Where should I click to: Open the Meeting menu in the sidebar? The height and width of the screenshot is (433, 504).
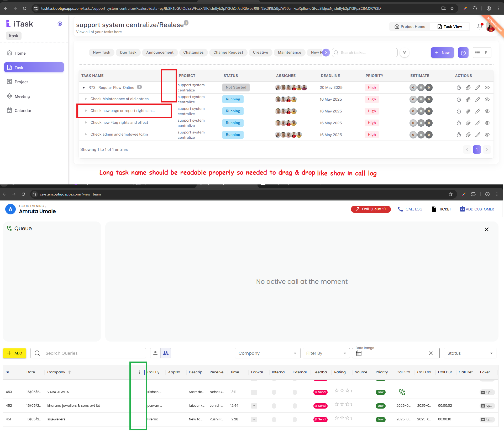pos(22,96)
